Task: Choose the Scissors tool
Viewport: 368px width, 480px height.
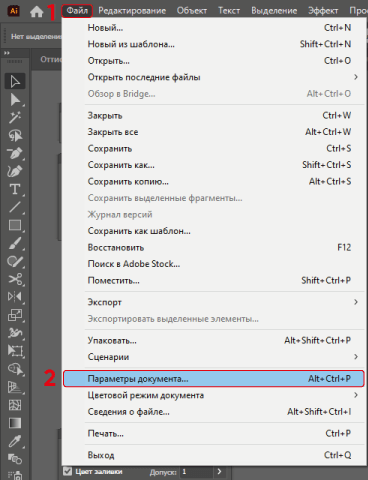Action: 15,279
